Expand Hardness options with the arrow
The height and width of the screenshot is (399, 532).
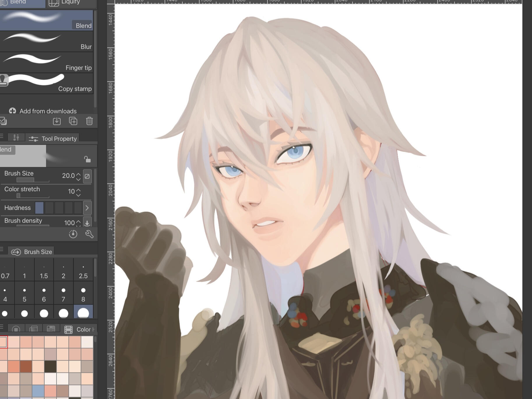click(87, 208)
